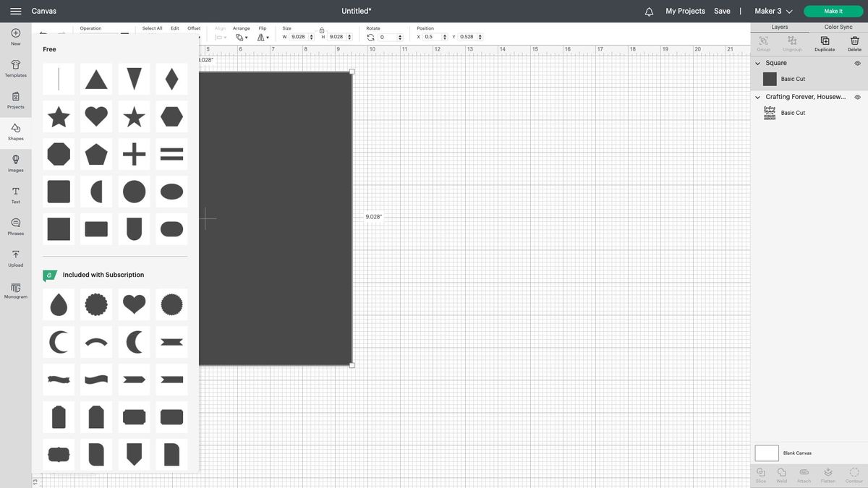Screen dimensions: 868x488
Task: Click the Blank Canvas color swatch
Action: [767, 453]
